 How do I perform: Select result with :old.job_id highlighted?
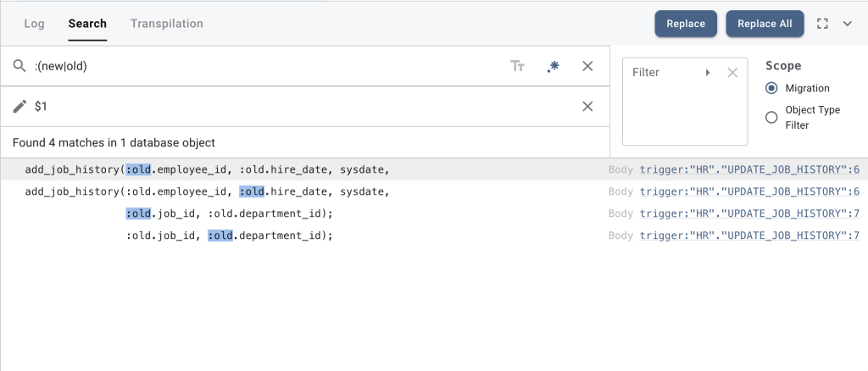pos(434,213)
